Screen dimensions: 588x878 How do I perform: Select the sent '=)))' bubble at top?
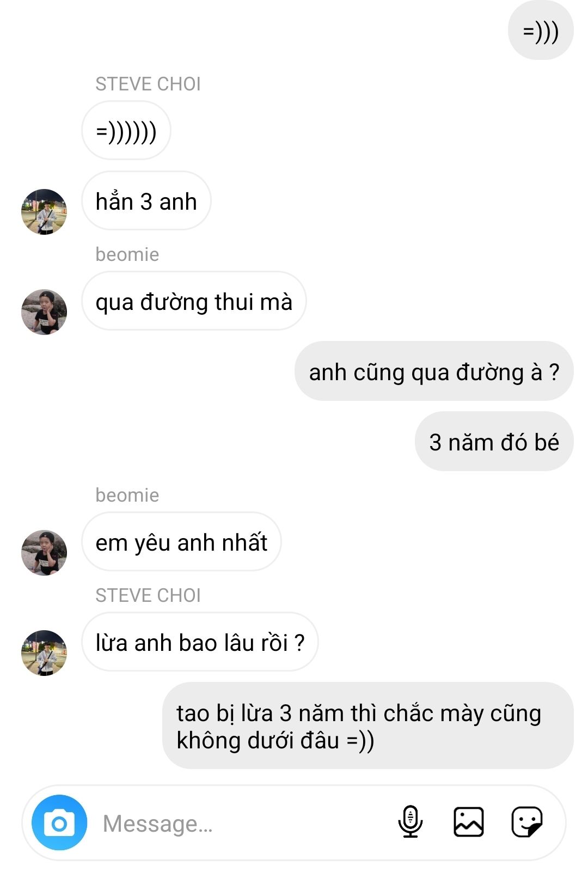(x=541, y=31)
